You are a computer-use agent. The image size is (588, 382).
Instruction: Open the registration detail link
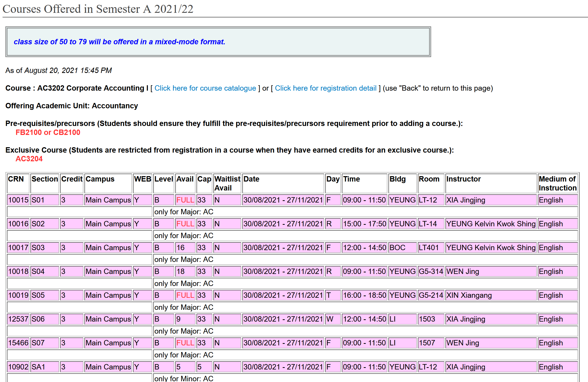point(325,88)
